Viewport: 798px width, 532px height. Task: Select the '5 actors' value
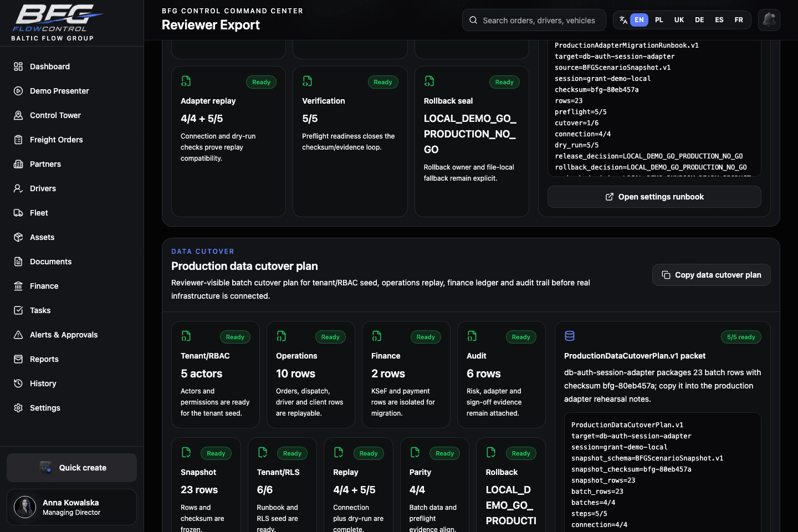click(x=201, y=374)
